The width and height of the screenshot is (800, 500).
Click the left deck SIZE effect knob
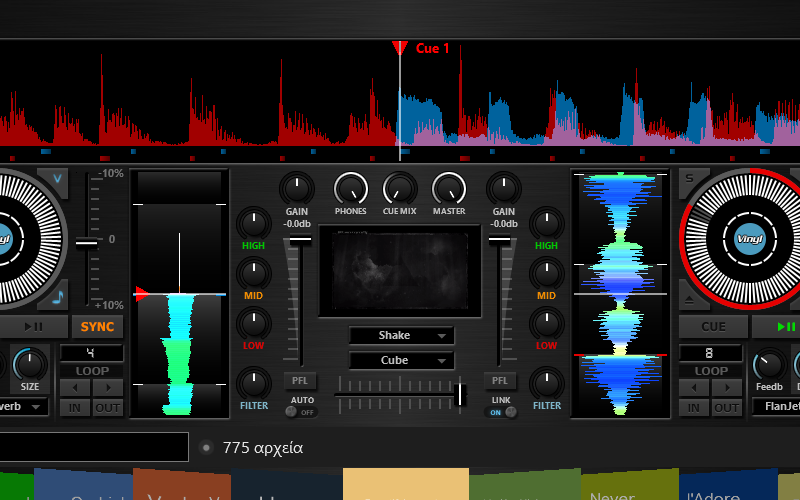[x=30, y=364]
